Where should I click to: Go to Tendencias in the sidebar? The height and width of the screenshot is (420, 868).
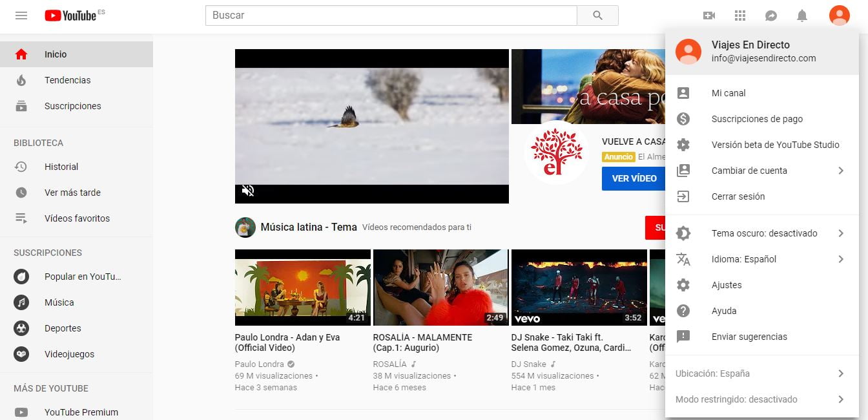pos(67,80)
